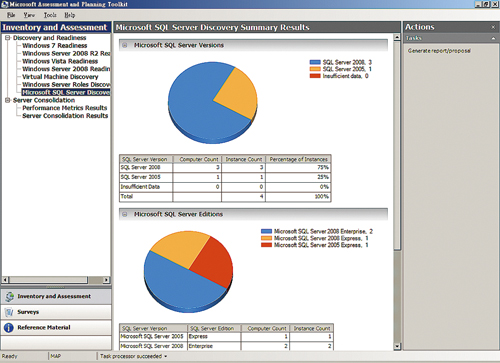Click the Inventory and Assessment globe icon
The height and width of the screenshot is (363, 500).
(x=10, y=296)
